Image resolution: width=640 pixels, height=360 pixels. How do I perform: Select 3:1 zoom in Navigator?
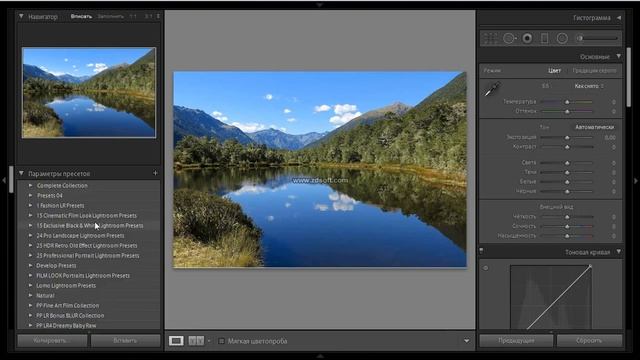click(x=148, y=16)
